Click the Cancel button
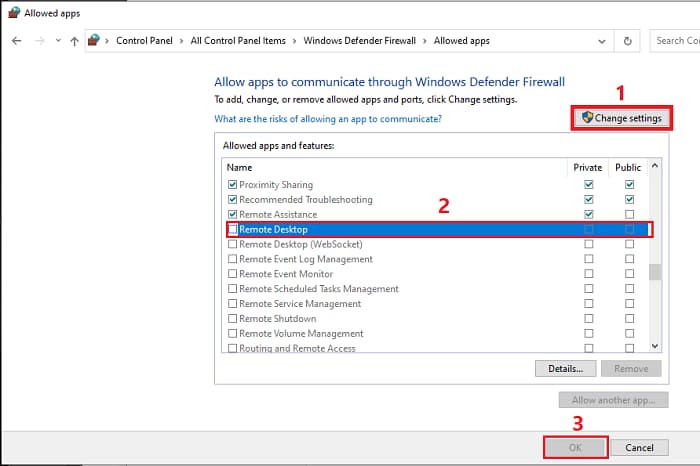 pyautogui.click(x=639, y=447)
